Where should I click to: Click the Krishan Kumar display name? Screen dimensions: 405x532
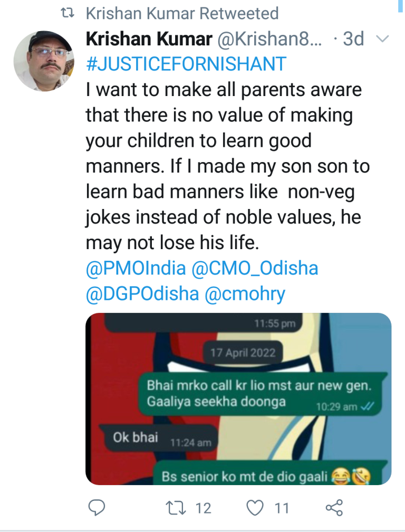coord(148,40)
